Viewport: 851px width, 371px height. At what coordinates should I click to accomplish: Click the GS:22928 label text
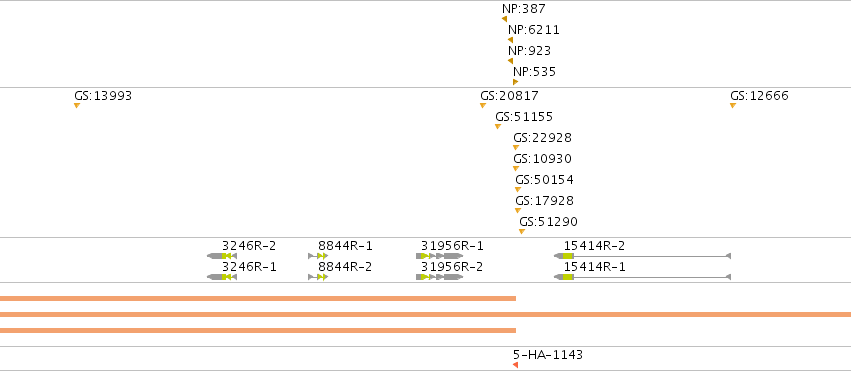click(542, 138)
